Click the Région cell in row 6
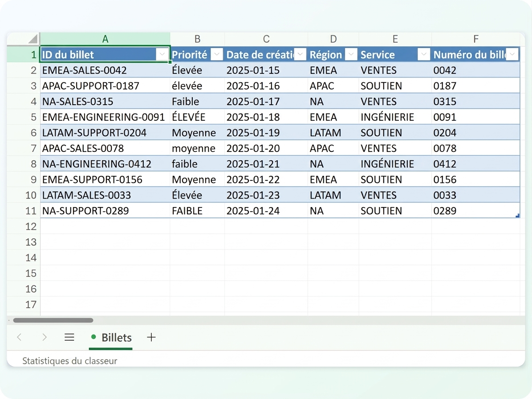 (x=333, y=133)
